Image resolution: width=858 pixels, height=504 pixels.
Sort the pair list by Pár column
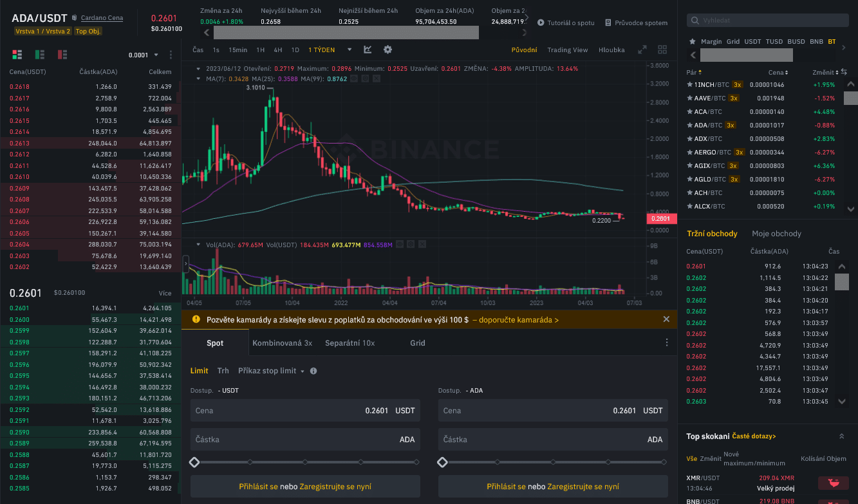(x=694, y=73)
